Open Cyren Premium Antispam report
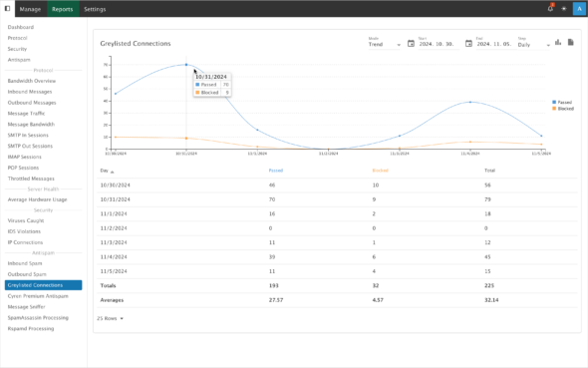Screen dimensions: 588x368 tap(38, 296)
